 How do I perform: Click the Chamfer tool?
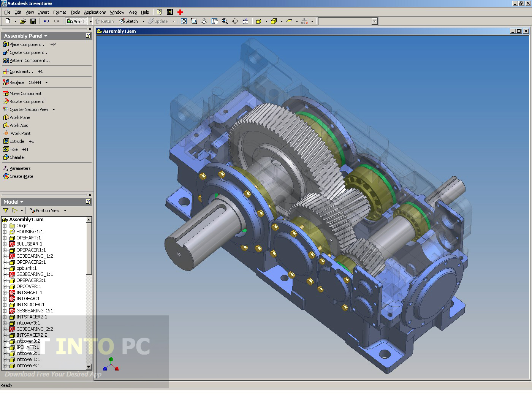(14, 157)
